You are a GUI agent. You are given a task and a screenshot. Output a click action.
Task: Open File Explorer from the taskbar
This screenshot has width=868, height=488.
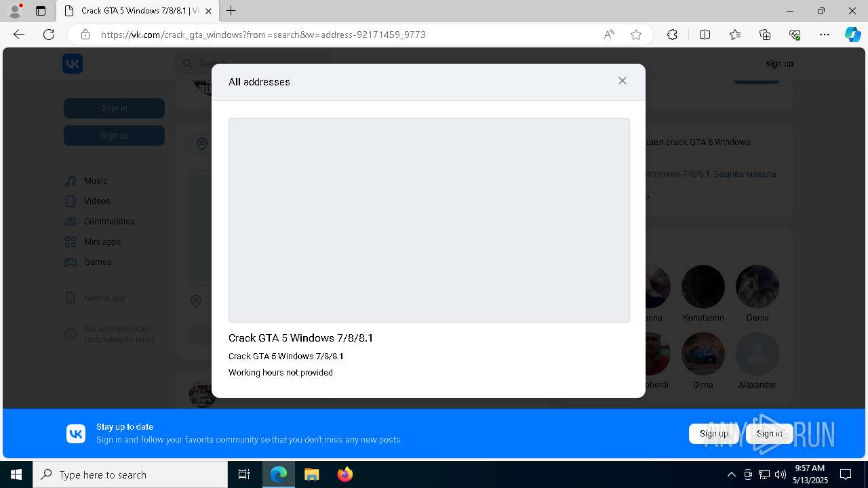tap(311, 474)
